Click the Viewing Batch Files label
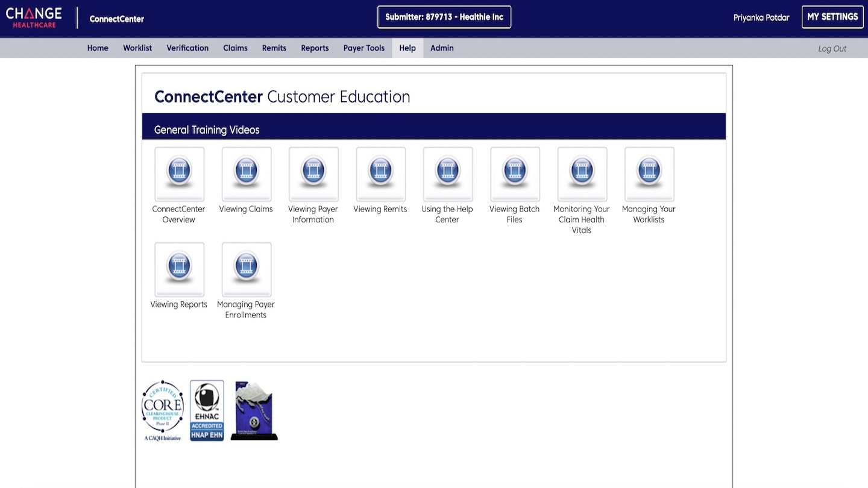The height and width of the screenshot is (488, 868). 514,214
